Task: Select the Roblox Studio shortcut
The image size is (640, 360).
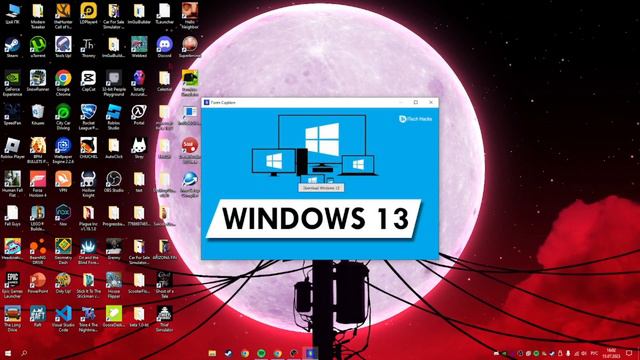Action: point(113,117)
